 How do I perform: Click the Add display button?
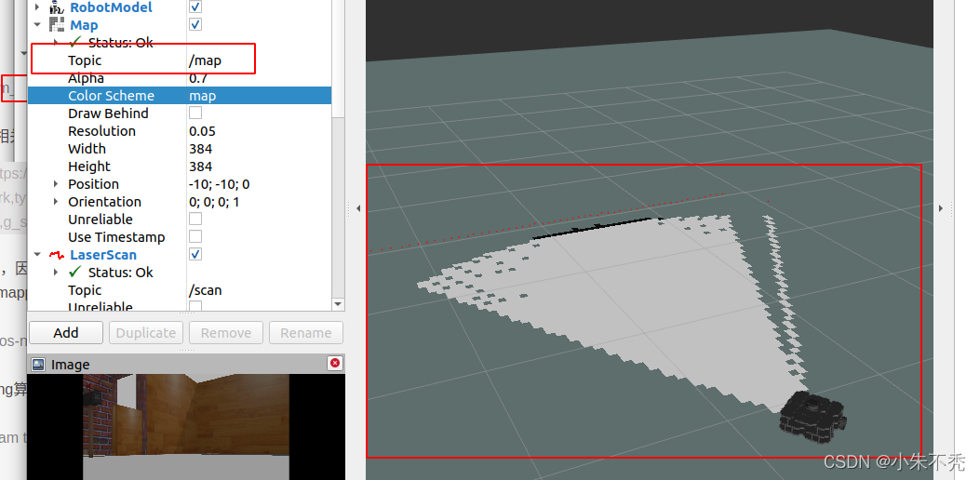pyautogui.click(x=66, y=332)
